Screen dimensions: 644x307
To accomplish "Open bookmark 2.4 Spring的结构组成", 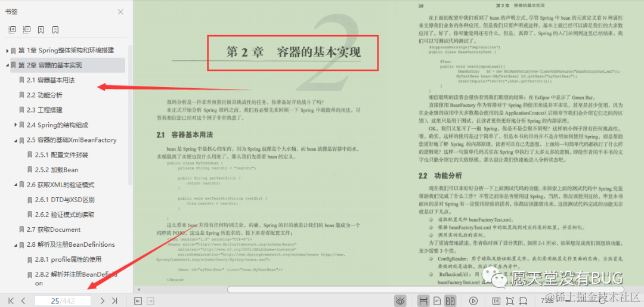I will point(57,125).
